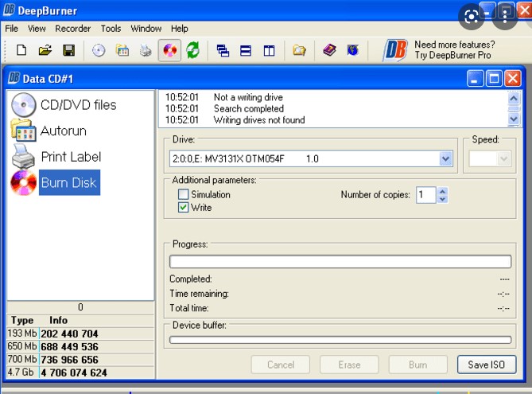Open a project with the folder icon
Screen dimensions: 532x394
(45, 50)
